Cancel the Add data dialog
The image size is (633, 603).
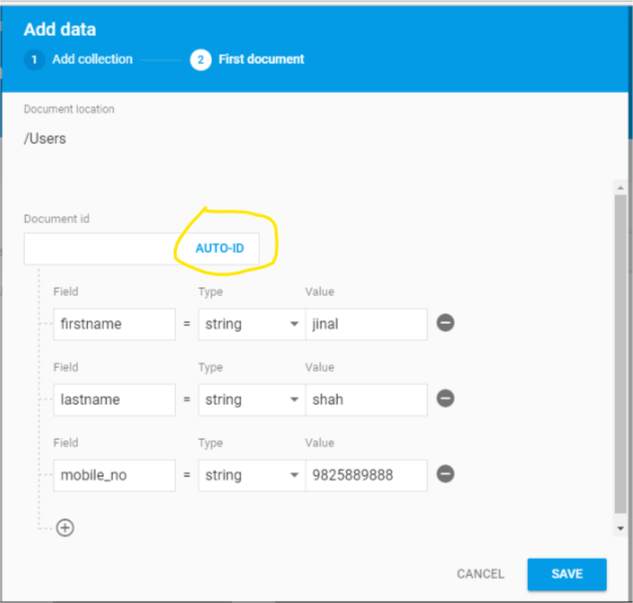pos(480,574)
